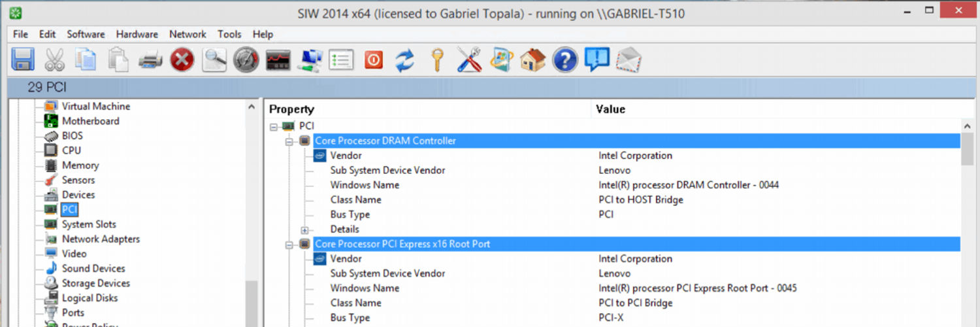The image size is (980, 327).
Task: Select Virtual Machine in the tree
Action: coord(95,106)
